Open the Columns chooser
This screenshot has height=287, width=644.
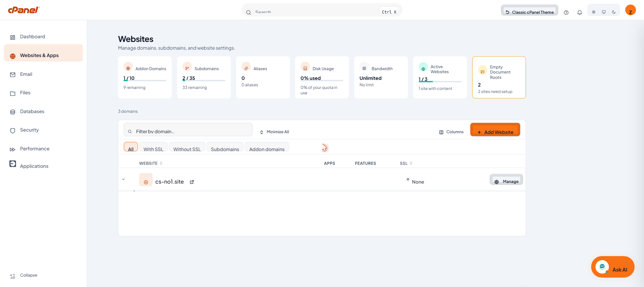click(451, 132)
